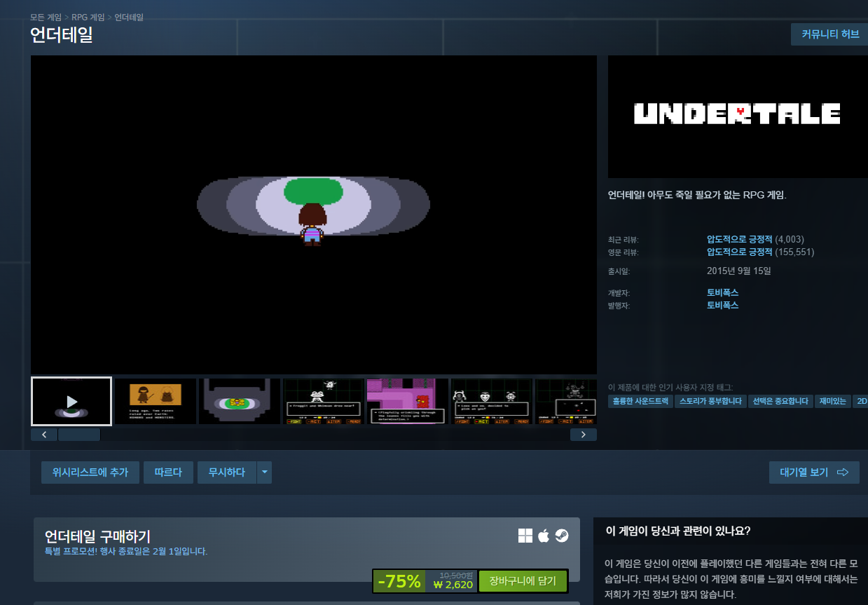Click the right carousel arrow
This screenshot has height=605, width=868.
[583, 434]
